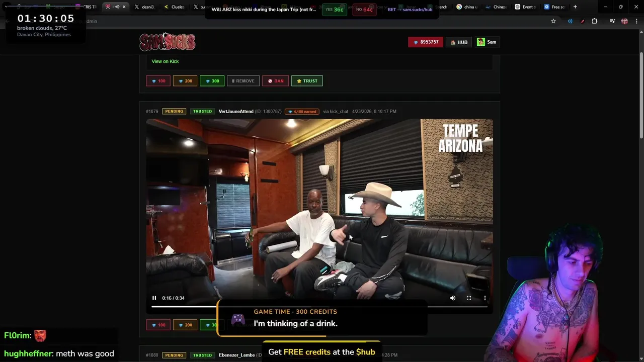Enter fullscreen on the video player

(468, 298)
